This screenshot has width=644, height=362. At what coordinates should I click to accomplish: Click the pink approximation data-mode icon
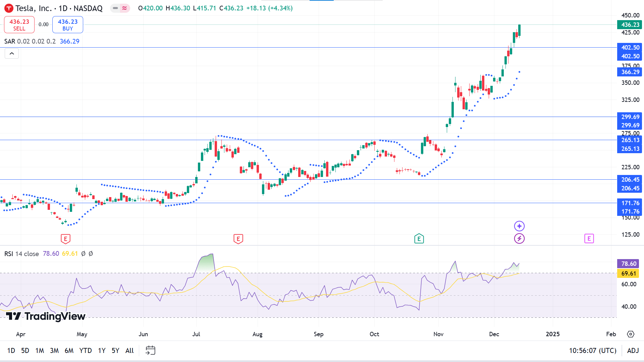[x=124, y=8]
